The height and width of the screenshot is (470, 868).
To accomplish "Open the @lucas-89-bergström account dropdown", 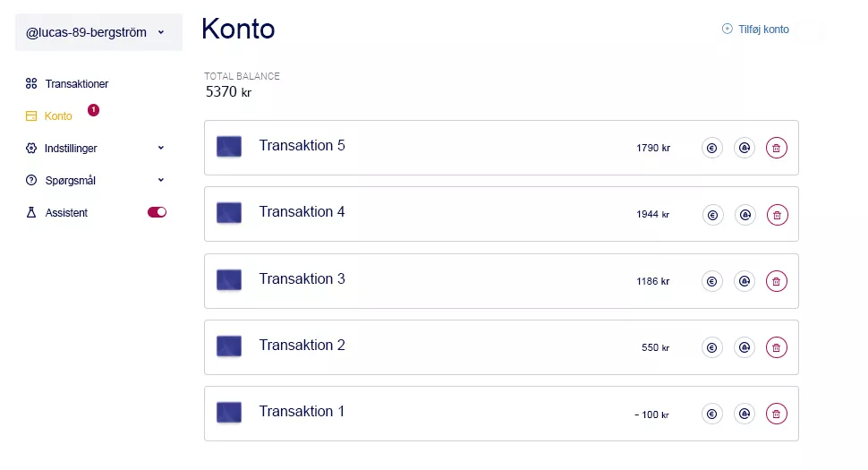I will point(98,32).
